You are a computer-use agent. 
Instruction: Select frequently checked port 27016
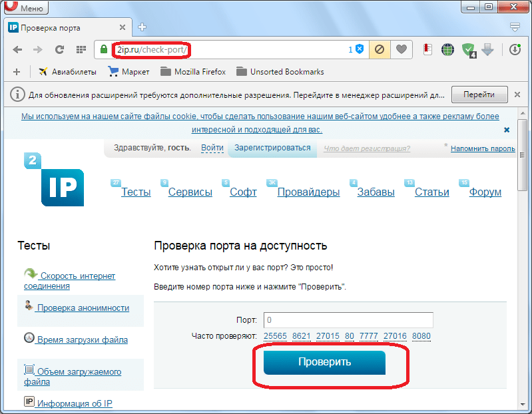(395, 336)
